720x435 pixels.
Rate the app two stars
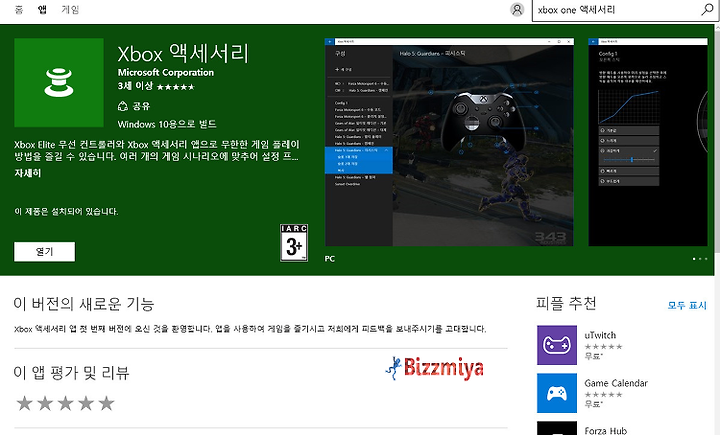45,403
